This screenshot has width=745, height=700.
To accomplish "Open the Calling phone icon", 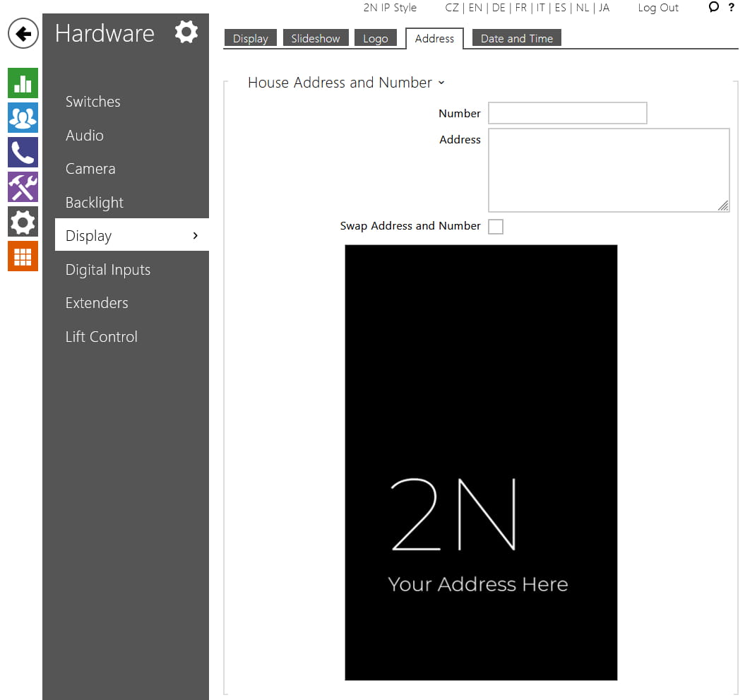I will (23, 152).
